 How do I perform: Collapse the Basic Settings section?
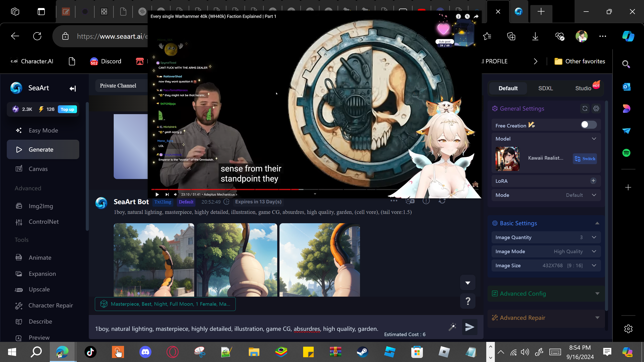[597, 223]
